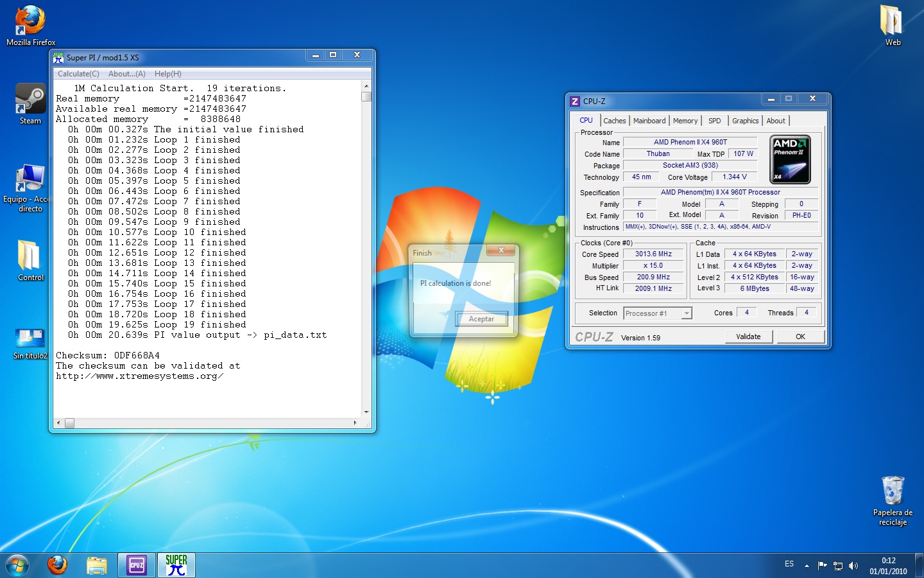Viewport: 924px width, 578px height.
Task: Switch to the Memory tab in CPU-Z
Action: [685, 121]
